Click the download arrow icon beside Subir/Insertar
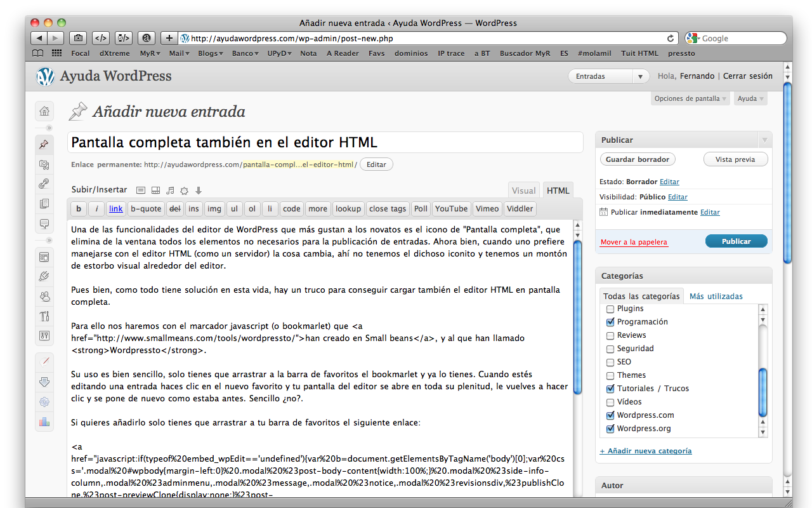This screenshot has width=812, height=508. (x=198, y=190)
